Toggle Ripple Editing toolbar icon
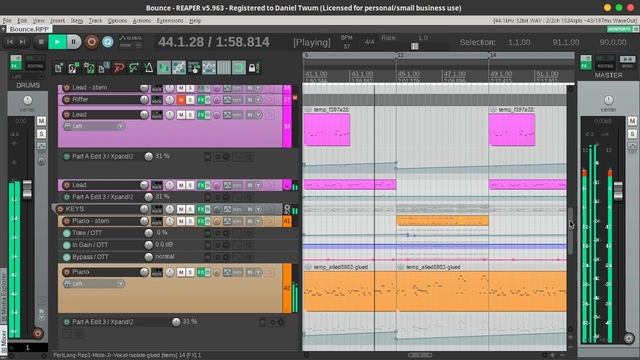Viewport: 640px width, 360px height. coord(194,68)
